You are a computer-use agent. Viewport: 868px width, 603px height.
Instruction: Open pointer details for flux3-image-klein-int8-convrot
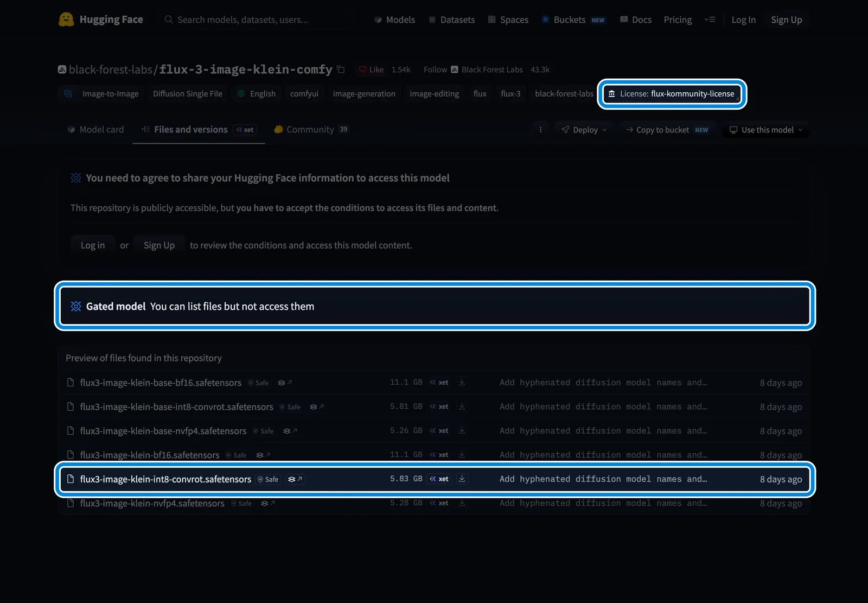[295, 479]
